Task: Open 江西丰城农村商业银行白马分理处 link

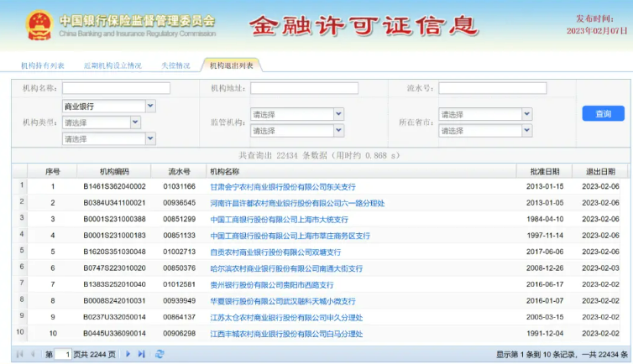Action: click(x=286, y=334)
